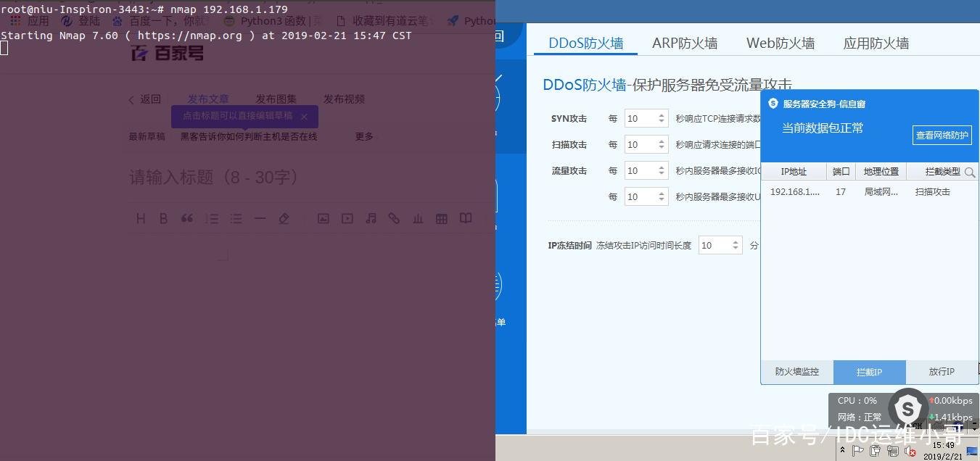Go back with 返回 link in Baijiahao

click(145, 99)
